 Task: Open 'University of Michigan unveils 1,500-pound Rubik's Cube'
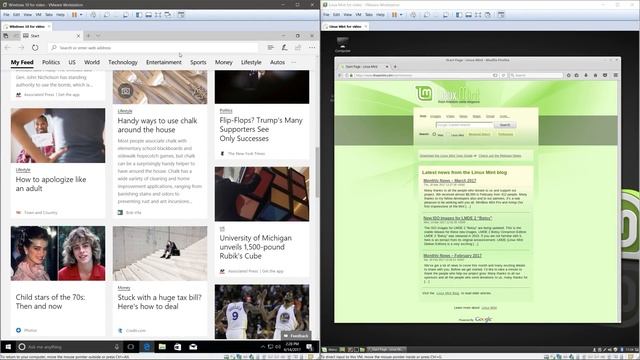(x=256, y=247)
